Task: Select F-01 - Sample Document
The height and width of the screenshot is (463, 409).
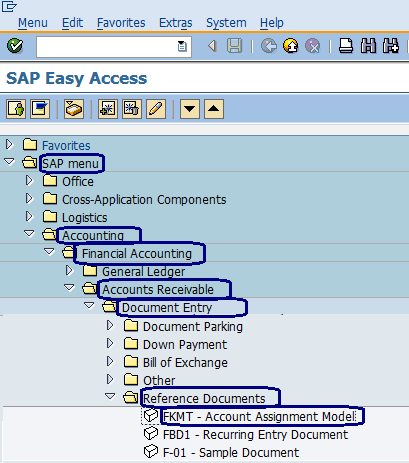Action: pos(231,453)
